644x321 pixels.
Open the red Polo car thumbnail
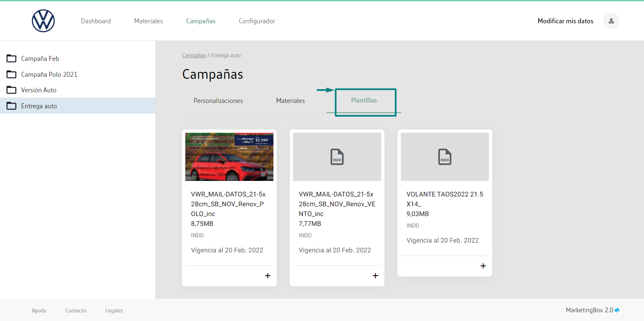[229, 157]
